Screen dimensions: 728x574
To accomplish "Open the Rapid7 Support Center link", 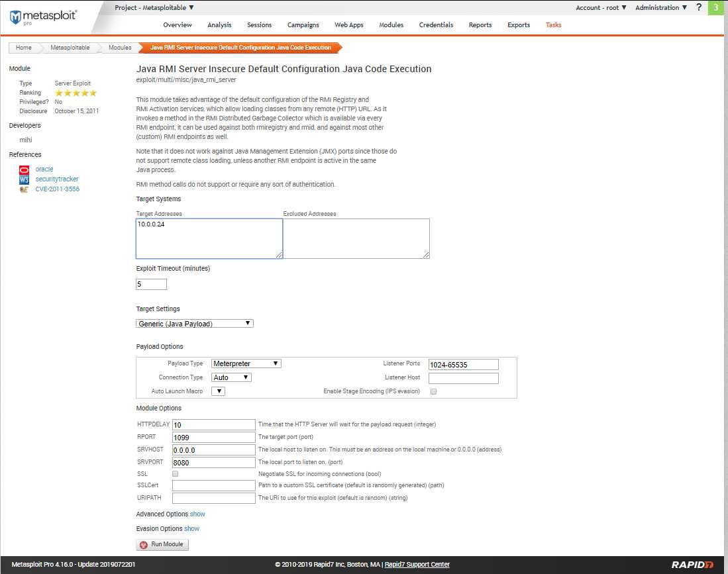I will pyautogui.click(x=417, y=565).
